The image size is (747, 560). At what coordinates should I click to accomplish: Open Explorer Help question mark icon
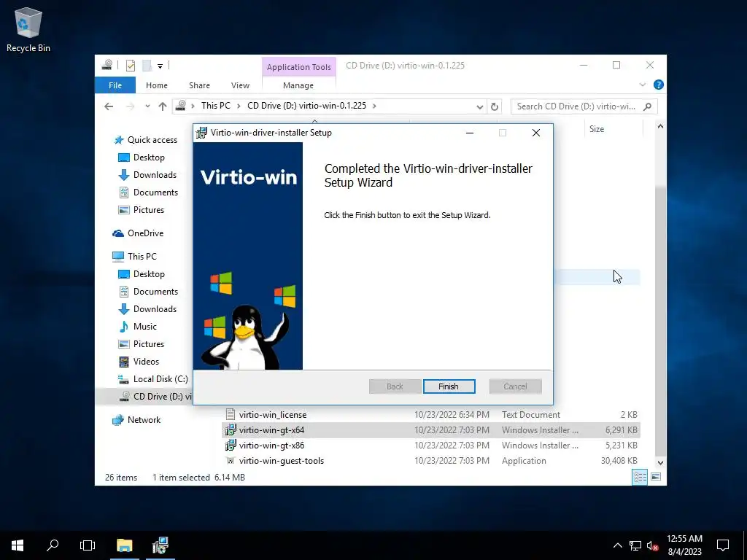[x=659, y=85]
